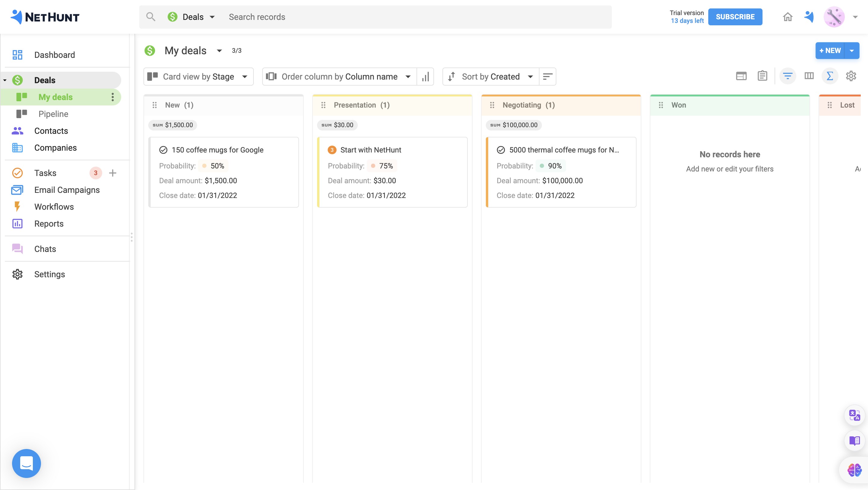
Task: Toggle sort direction icon
Action: click(548, 77)
